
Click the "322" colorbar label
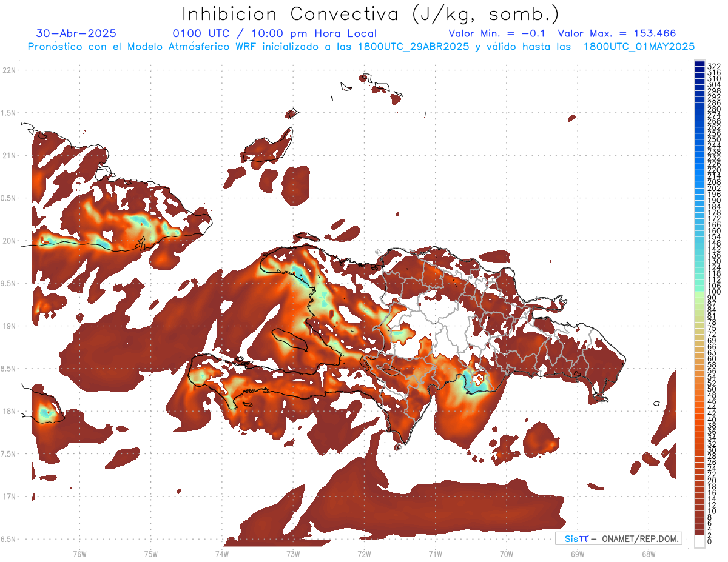(x=713, y=65)
